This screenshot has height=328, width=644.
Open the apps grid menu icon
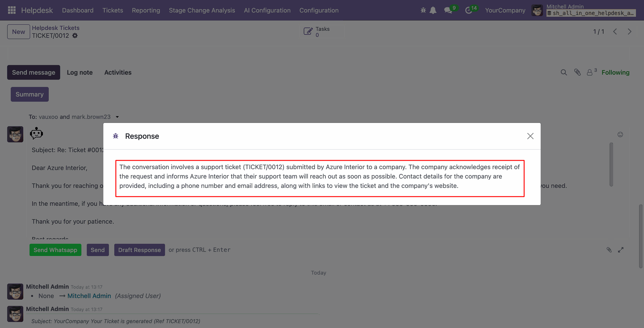click(12, 10)
